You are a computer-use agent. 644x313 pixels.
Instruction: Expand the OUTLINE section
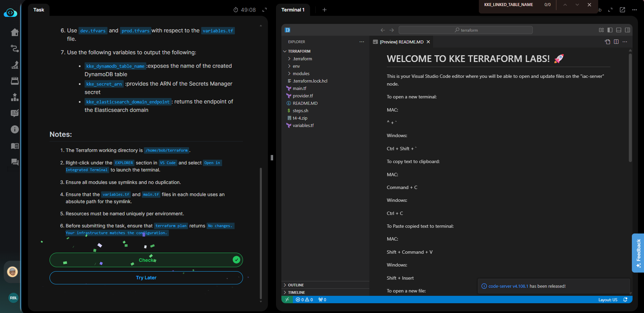point(296,285)
